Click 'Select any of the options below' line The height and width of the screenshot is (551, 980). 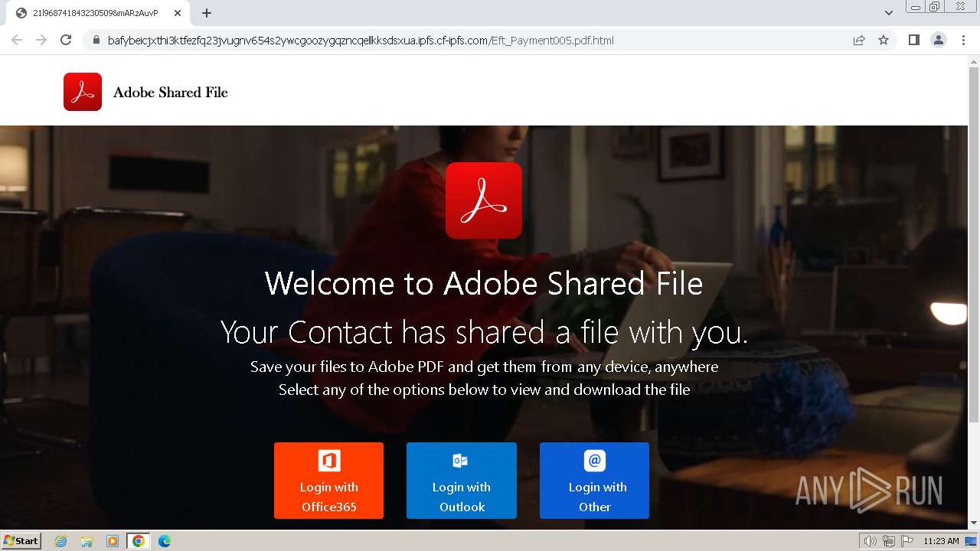click(x=484, y=390)
